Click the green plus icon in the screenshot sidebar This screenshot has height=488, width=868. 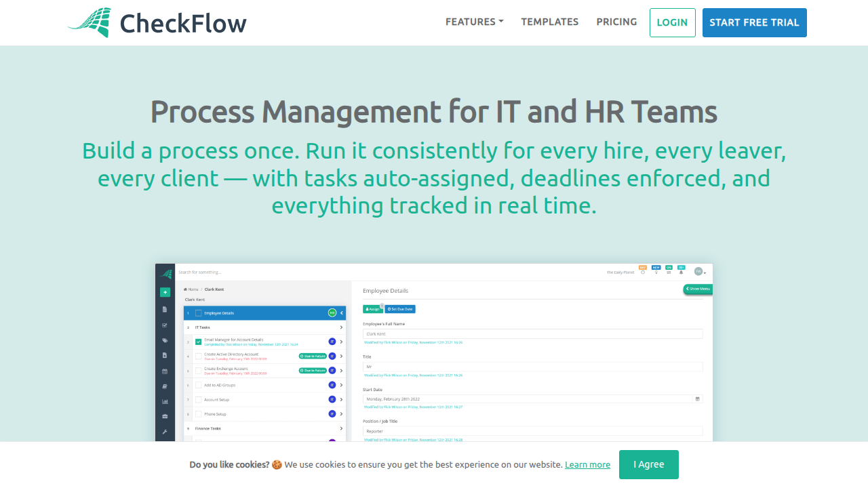tap(165, 292)
